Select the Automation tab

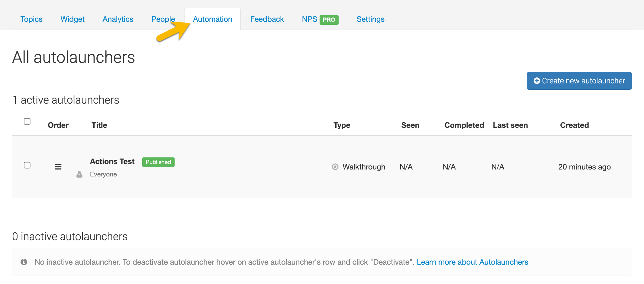212,19
